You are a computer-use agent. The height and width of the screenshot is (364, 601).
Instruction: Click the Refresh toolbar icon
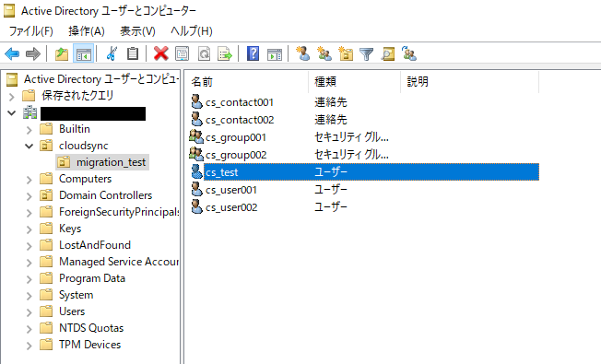pos(204,53)
